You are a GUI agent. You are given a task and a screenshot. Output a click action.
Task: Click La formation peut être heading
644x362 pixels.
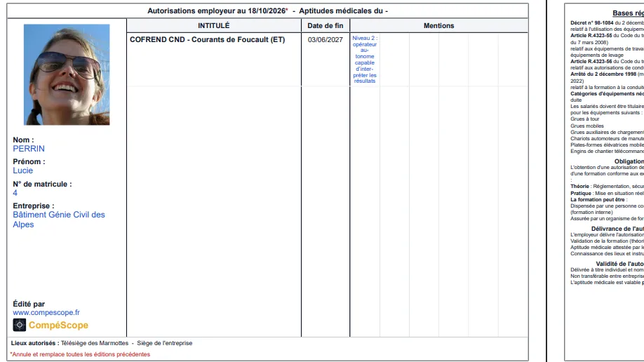coord(599,200)
